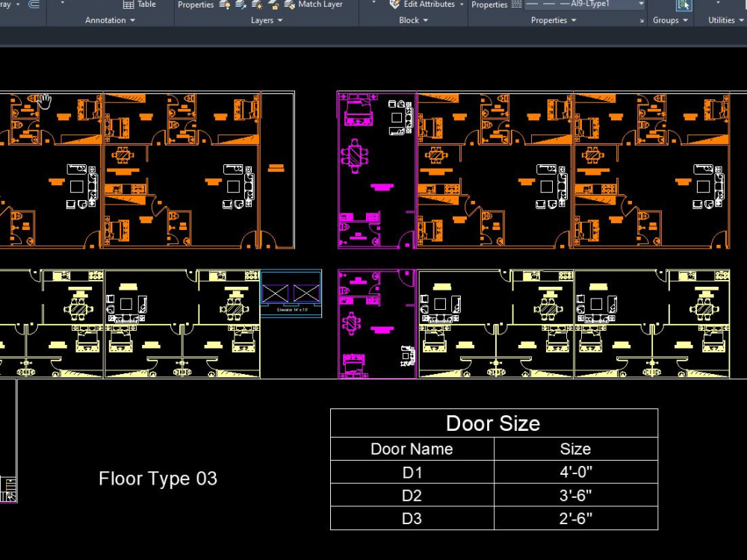The width and height of the screenshot is (747, 560).
Task: Turn a layer off with the lightbulb icon
Action: pos(224,4)
